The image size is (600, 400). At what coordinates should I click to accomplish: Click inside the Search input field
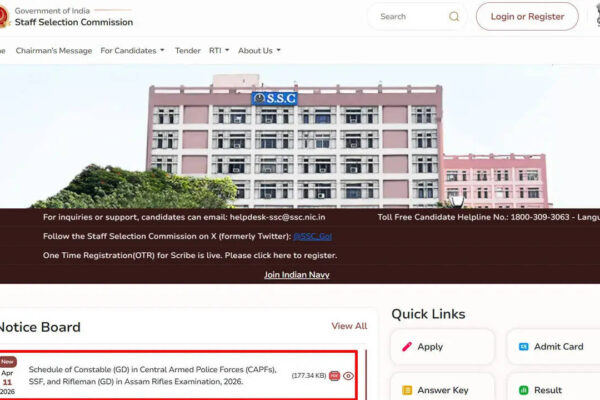pyautogui.click(x=408, y=16)
